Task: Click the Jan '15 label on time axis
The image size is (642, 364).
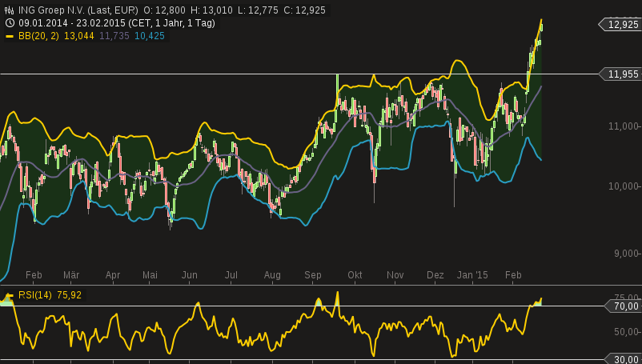Action: (x=472, y=274)
